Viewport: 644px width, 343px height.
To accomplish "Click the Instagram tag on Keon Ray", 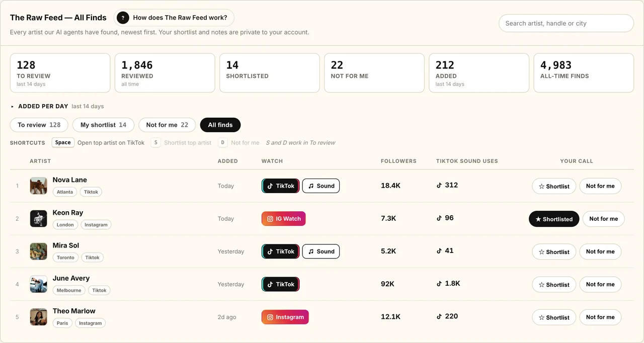I will [96, 225].
